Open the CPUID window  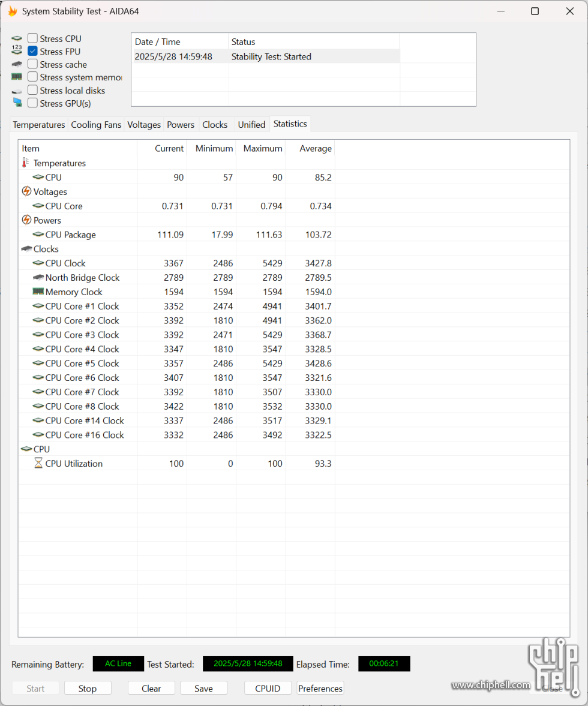268,689
